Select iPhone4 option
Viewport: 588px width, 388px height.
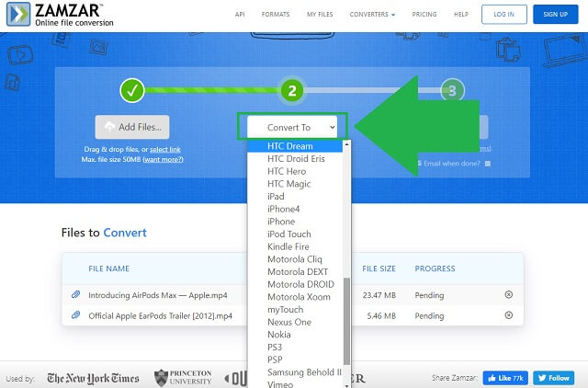pyautogui.click(x=295, y=209)
